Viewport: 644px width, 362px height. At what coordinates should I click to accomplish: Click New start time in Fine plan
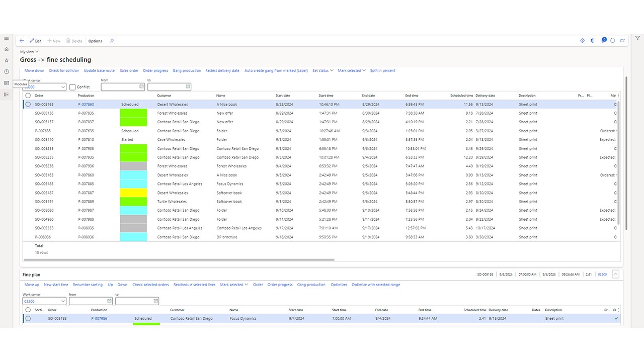pyautogui.click(x=56, y=285)
